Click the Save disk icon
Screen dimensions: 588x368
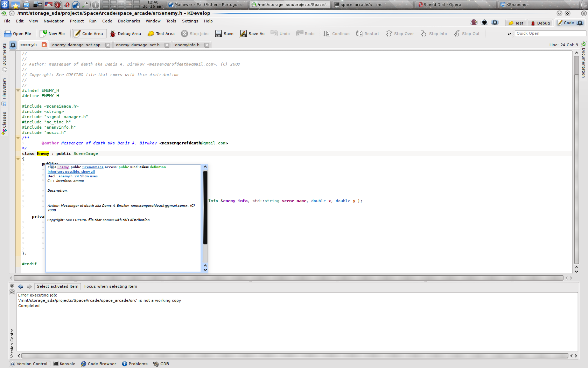pyautogui.click(x=218, y=34)
